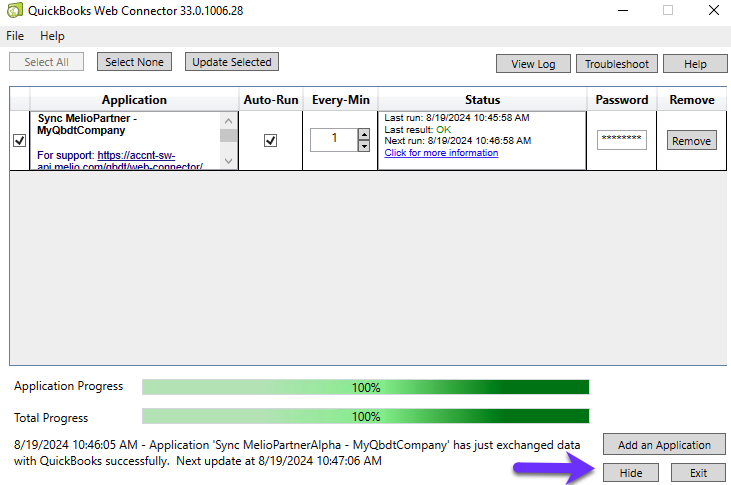Click application cell scroll down arrow
This screenshot has width=731, height=485.
(228, 161)
